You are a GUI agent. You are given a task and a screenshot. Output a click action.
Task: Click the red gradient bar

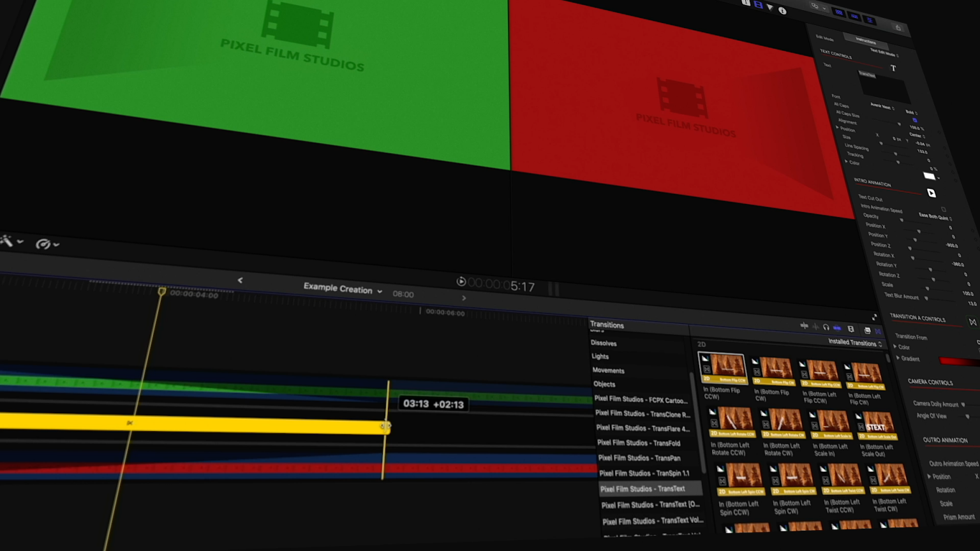pyautogui.click(x=959, y=362)
